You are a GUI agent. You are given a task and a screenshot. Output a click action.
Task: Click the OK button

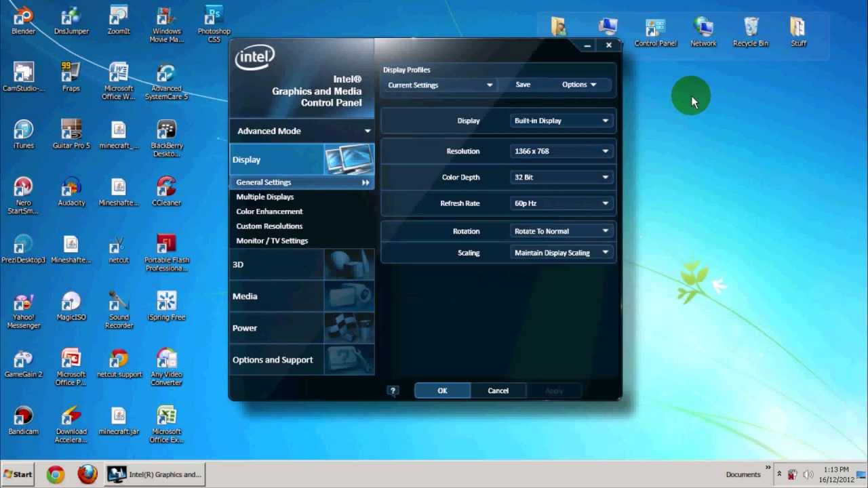tap(442, 390)
